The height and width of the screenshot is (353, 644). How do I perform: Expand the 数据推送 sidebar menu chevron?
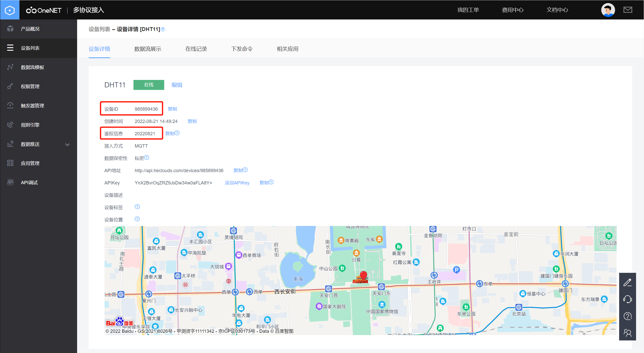[x=67, y=144]
